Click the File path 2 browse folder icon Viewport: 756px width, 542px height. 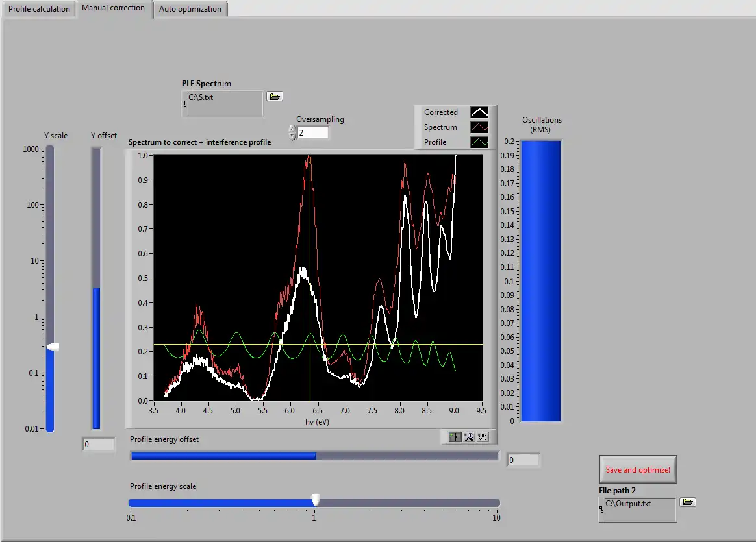688,502
